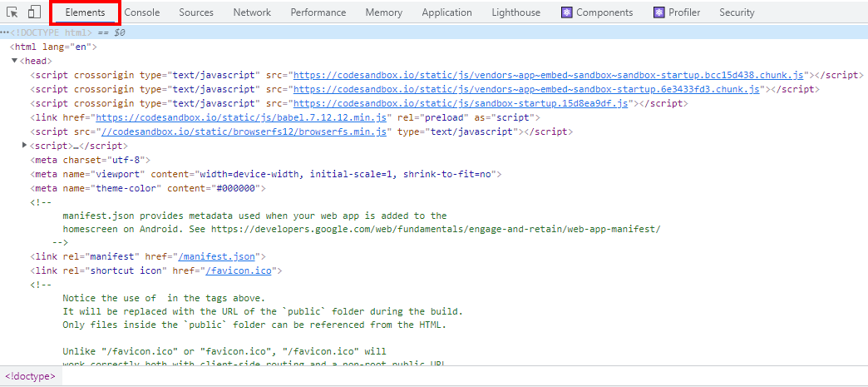
Task: Follow the /favicon.ico href link
Action: pyautogui.click(x=238, y=271)
